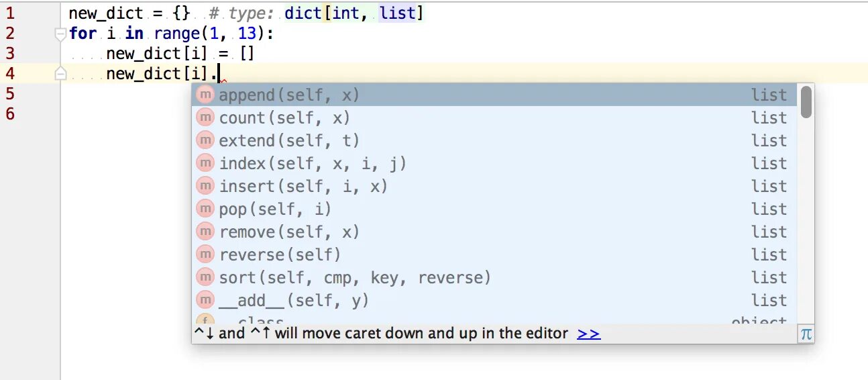Click line number 5 in gutter
868x380 pixels.
coord(10,94)
